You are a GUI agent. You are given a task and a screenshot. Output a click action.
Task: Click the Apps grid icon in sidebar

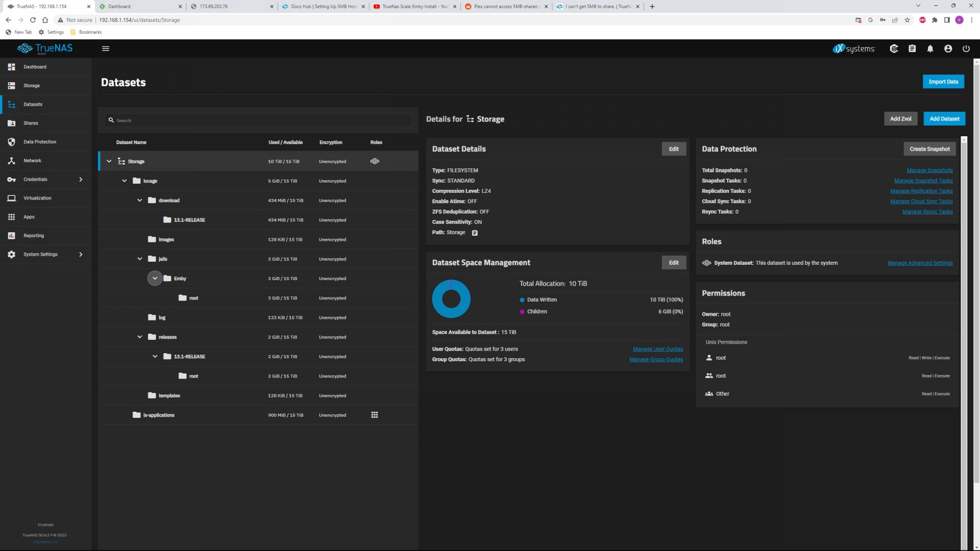(x=11, y=217)
